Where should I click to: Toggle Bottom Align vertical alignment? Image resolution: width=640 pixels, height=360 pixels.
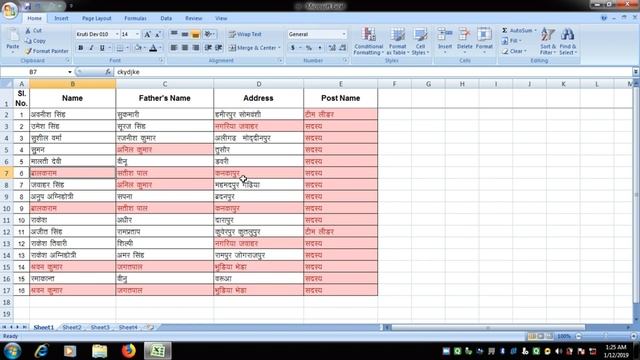[196, 34]
